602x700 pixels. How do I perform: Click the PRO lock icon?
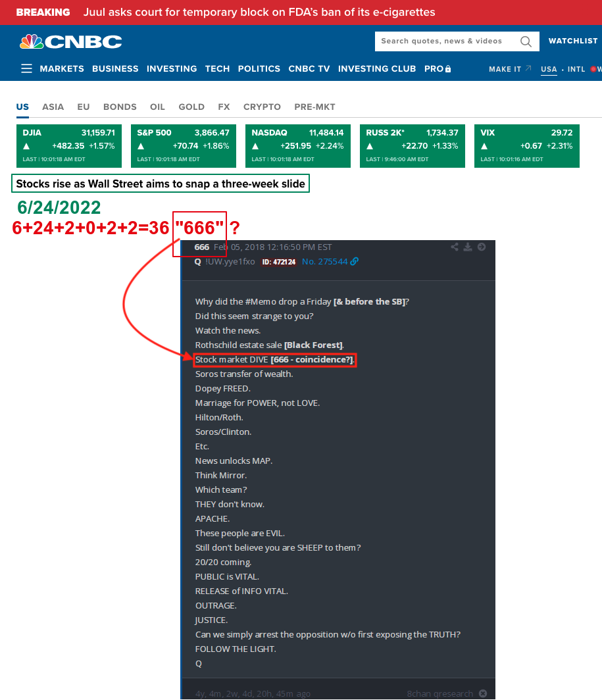coord(448,68)
